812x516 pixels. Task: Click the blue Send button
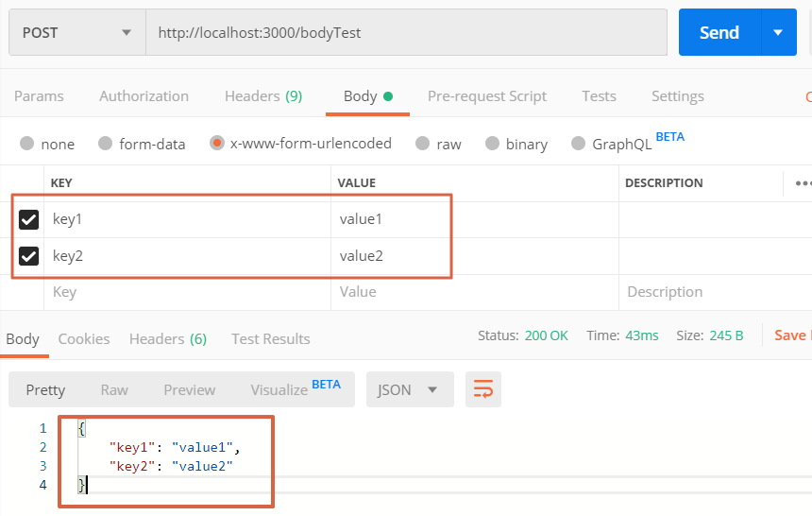719,32
